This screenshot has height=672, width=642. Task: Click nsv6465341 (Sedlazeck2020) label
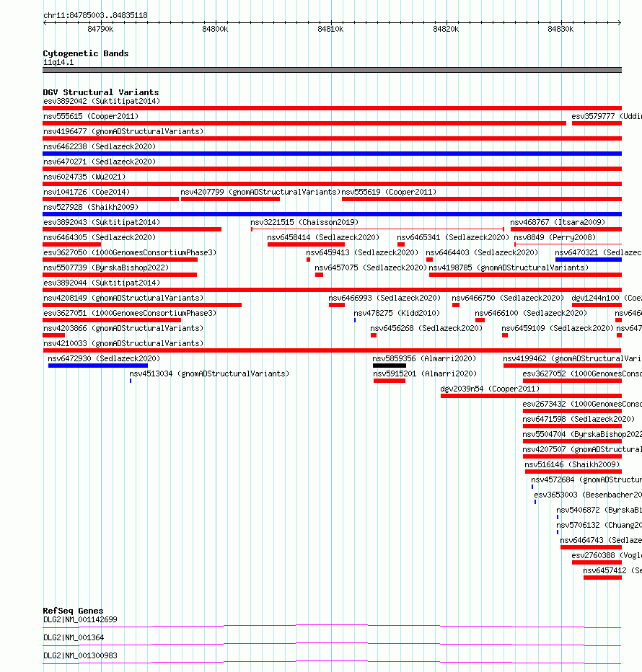[453, 237]
